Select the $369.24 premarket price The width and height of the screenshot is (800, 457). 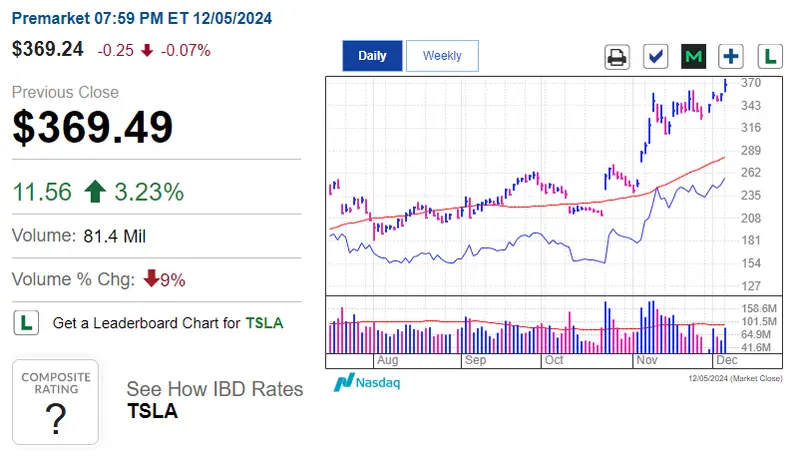coord(47,49)
